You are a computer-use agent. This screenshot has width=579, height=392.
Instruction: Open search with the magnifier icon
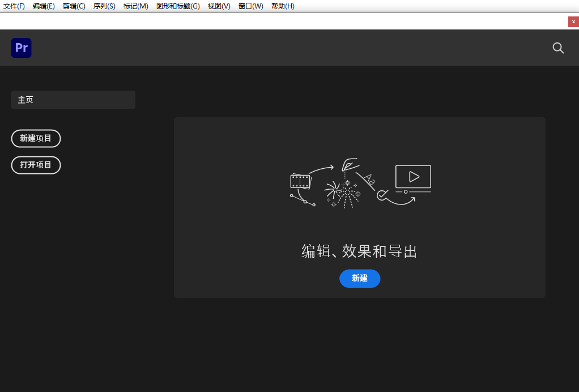[x=558, y=48]
